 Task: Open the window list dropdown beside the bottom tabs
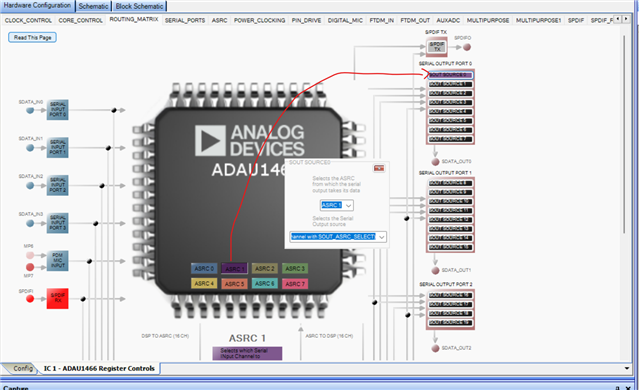pos(627,368)
